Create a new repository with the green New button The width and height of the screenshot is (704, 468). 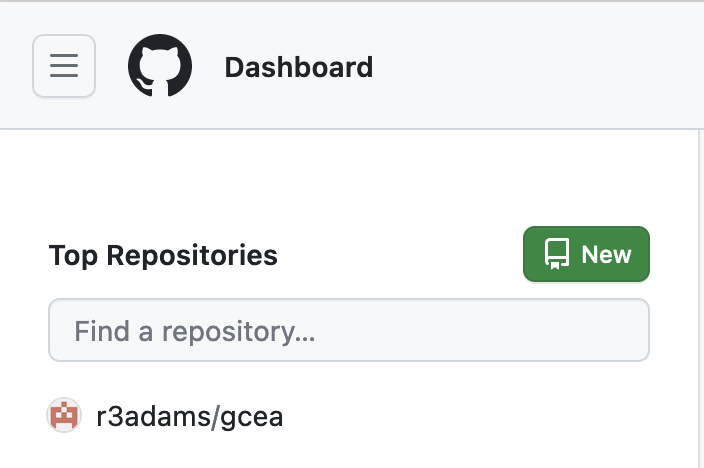point(586,254)
